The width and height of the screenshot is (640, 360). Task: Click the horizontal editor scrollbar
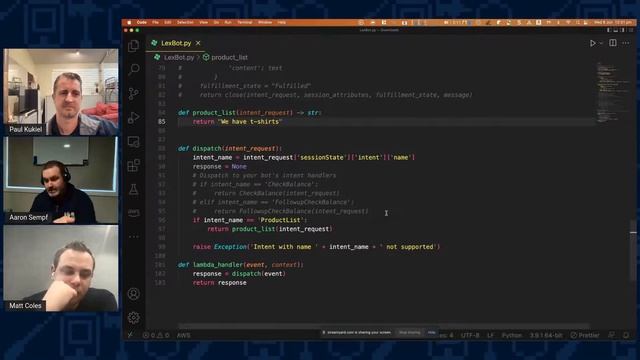pos(384,326)
